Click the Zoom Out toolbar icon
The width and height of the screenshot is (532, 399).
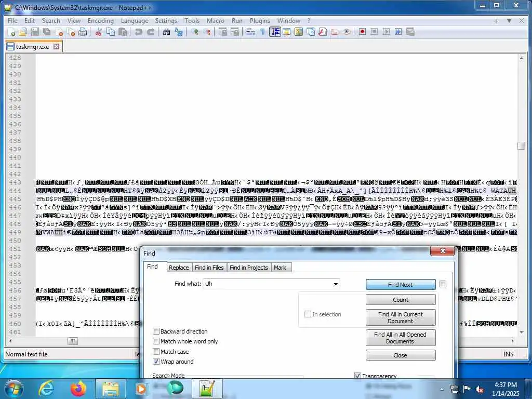click(x=207, y=32)
